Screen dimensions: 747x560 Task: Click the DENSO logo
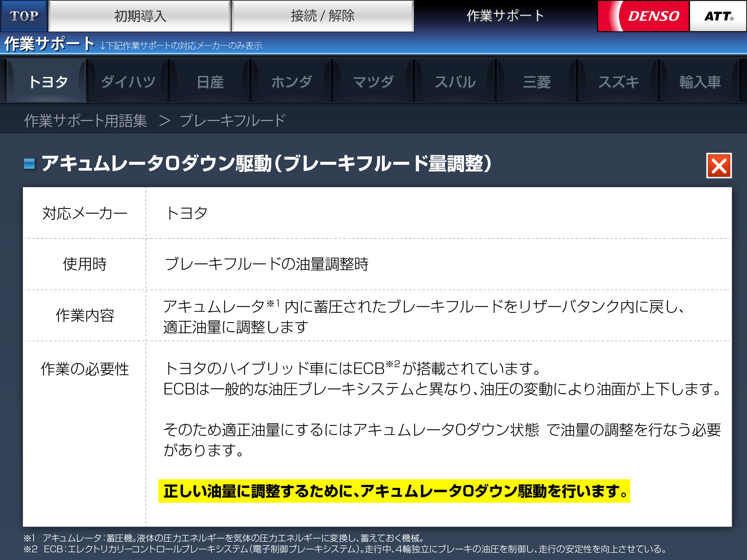pyautogui.click(x=643, y=16)
